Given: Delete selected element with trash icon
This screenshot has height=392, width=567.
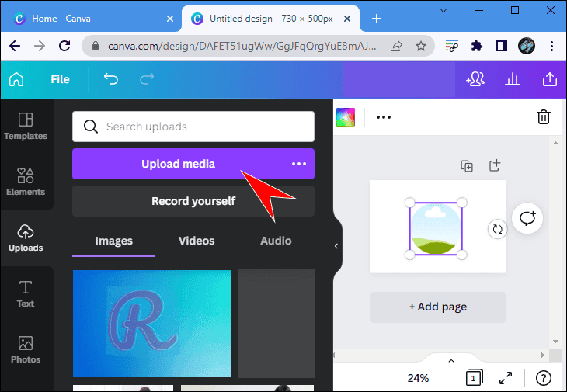Looking at the screenshot, I should [x=544, y=117].
